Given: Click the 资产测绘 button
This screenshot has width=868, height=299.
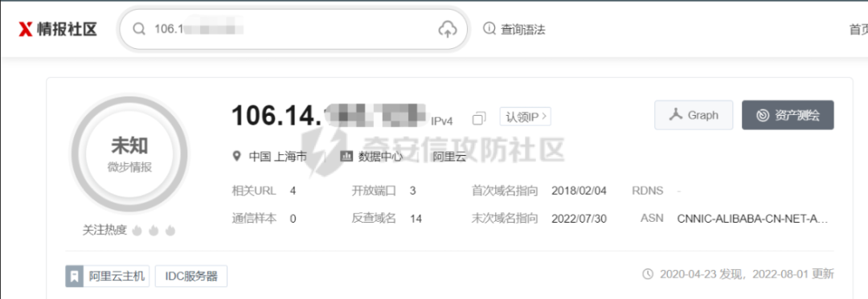Looking at the screenshot, I should click(788, 115).
